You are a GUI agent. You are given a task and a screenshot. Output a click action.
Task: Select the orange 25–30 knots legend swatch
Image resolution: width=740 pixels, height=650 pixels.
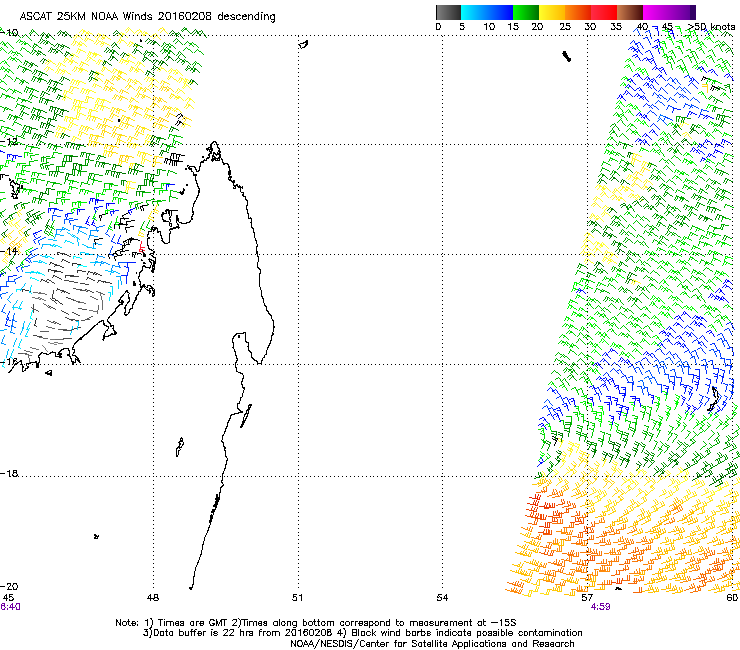click(578, 12)
